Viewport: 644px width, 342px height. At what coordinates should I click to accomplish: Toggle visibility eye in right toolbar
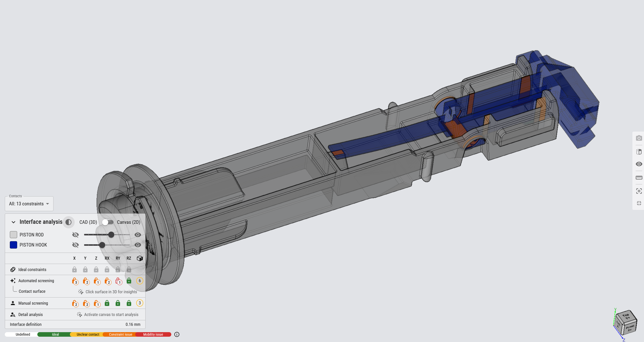click(x=639, y=164)
